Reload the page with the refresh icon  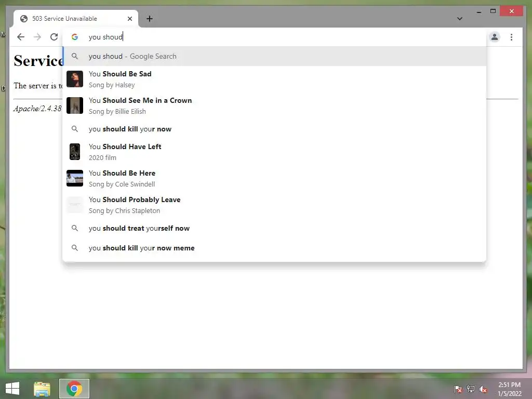tap(54, 37)
